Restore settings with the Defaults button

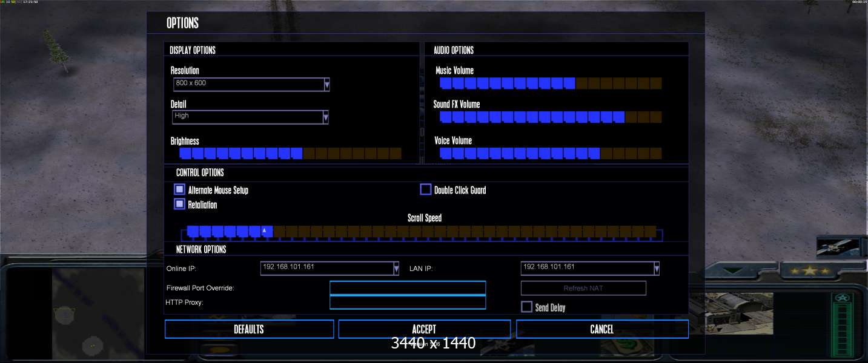click(249, 329)
